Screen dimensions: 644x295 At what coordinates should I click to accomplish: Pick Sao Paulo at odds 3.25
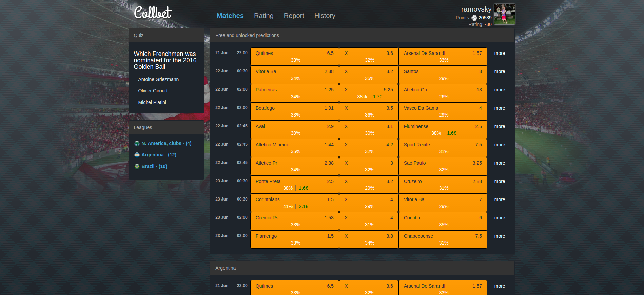point(443,166)
